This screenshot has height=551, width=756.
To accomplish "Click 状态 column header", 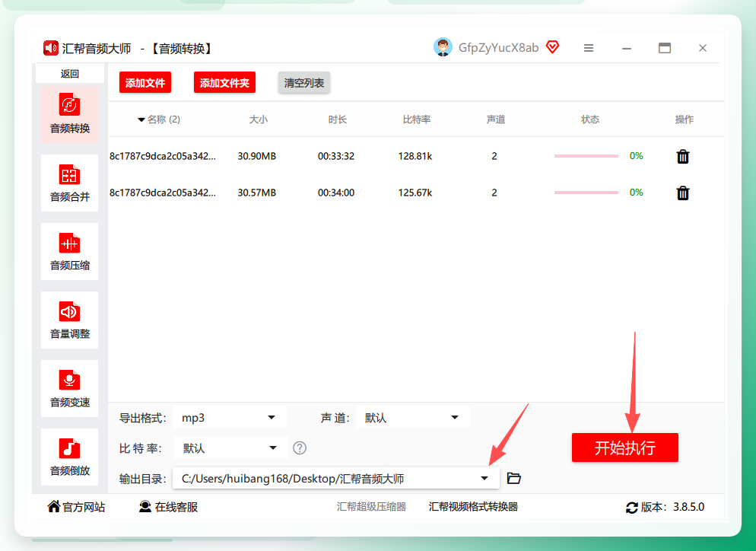I will [590, 119].
